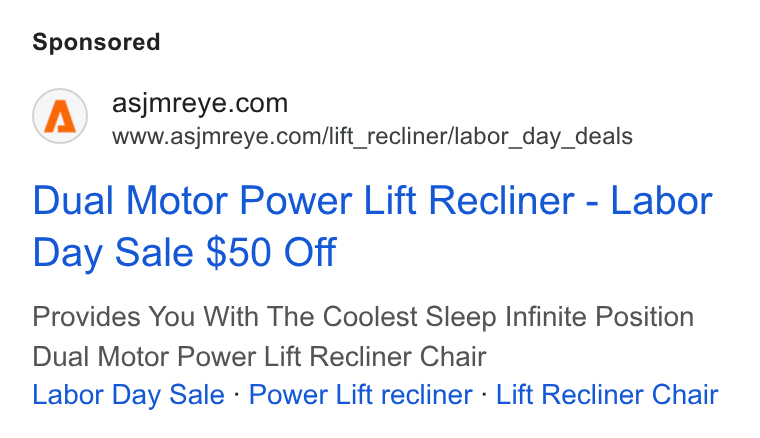Screen dimensions: 760x438
Task: Click 'Infinite Position' words in description
Action: tap(600, 317)
